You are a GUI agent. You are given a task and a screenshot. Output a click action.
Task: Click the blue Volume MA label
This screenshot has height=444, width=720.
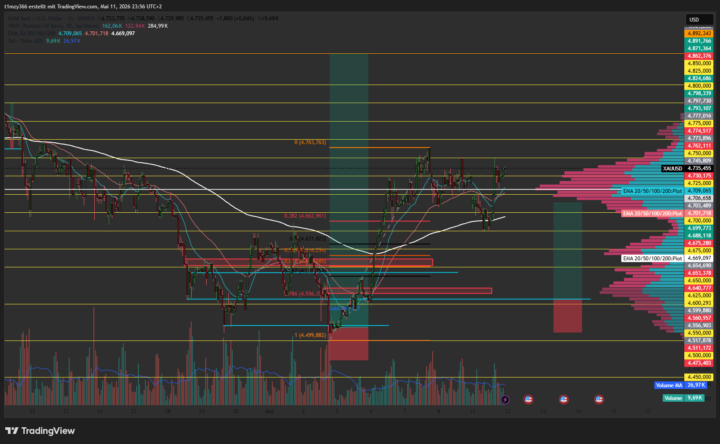(669, 385)
